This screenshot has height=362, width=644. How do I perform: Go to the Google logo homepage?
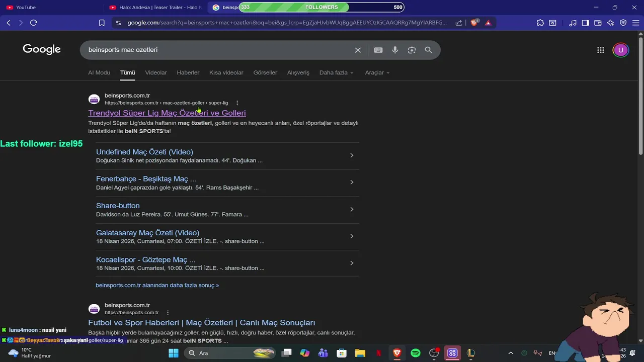point(42,49)
